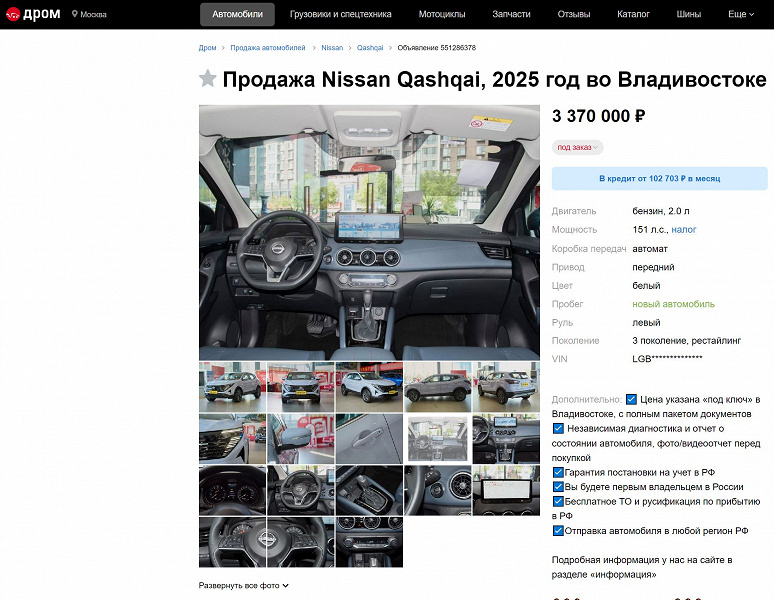Click the Drom logo icon
774x600 pixels.
pos(12,14)
